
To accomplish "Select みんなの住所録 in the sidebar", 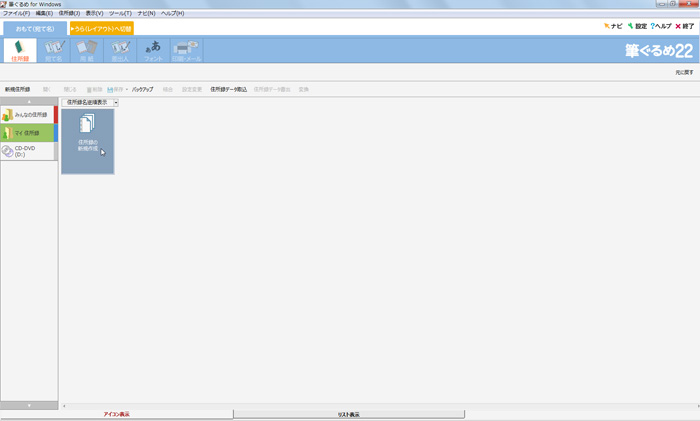I will [28, 115].
